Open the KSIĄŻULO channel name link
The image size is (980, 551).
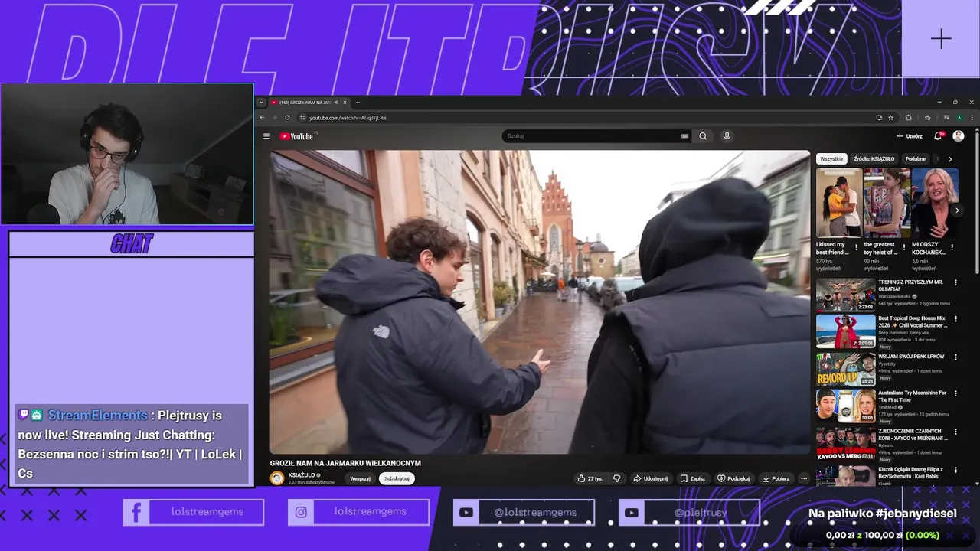coord(302,475)
